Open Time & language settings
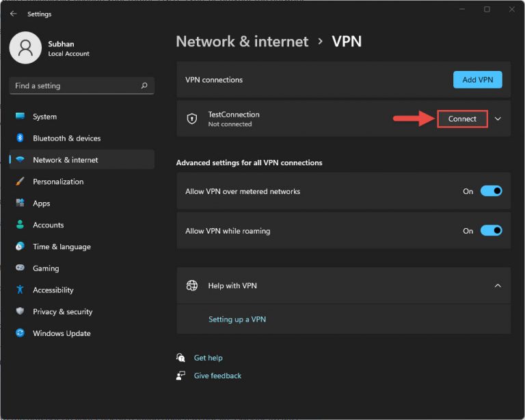This screenshot has width=525, height=420. pos(62,247)
